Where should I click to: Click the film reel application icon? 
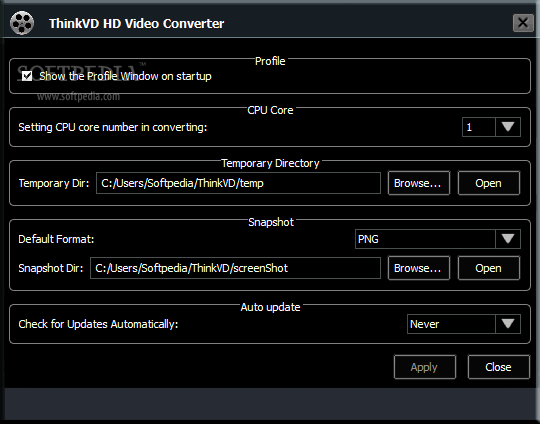pyautogui.click(x=22, y=23)
